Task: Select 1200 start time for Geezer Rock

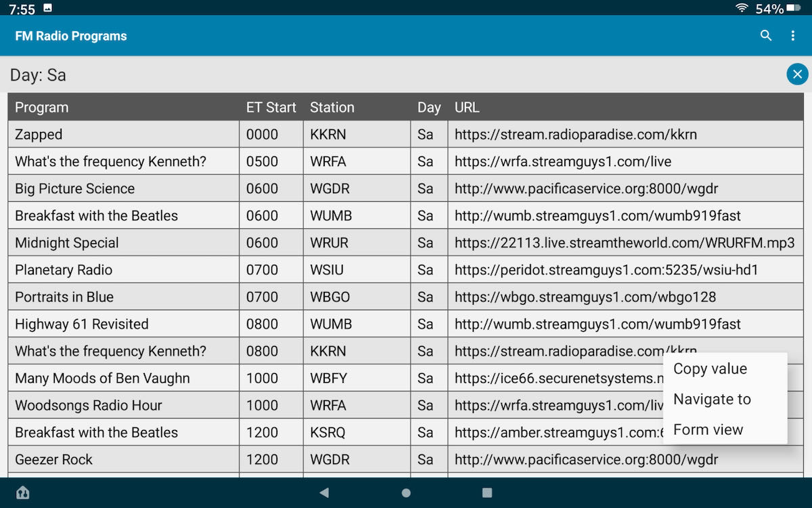Action: click(271, 459)
